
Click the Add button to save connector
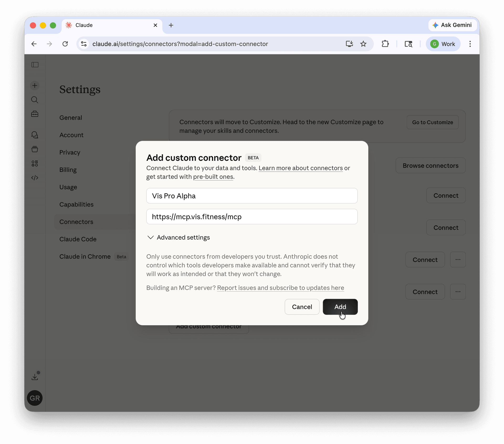click(340, 307)
